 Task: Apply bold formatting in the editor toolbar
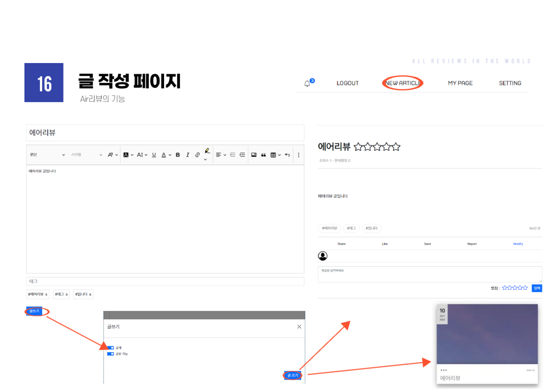[178, 155]
